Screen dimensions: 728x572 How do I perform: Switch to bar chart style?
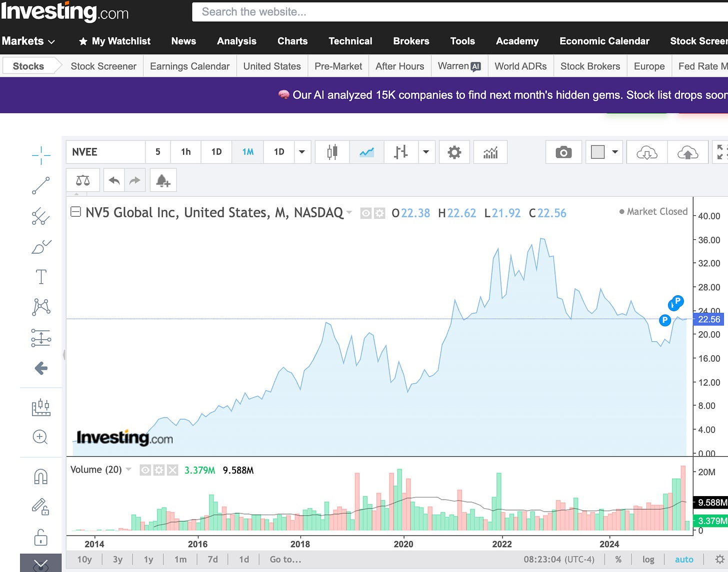400,152
